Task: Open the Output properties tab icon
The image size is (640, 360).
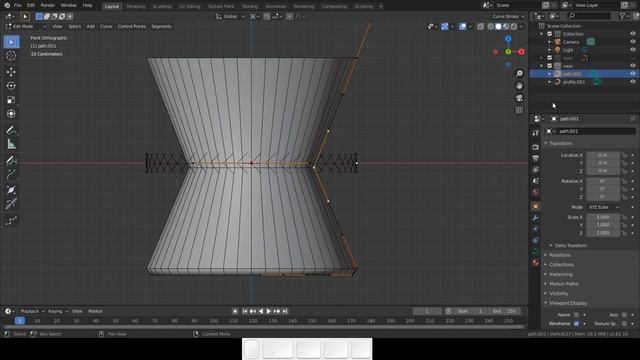Action: tap(536, 158)
